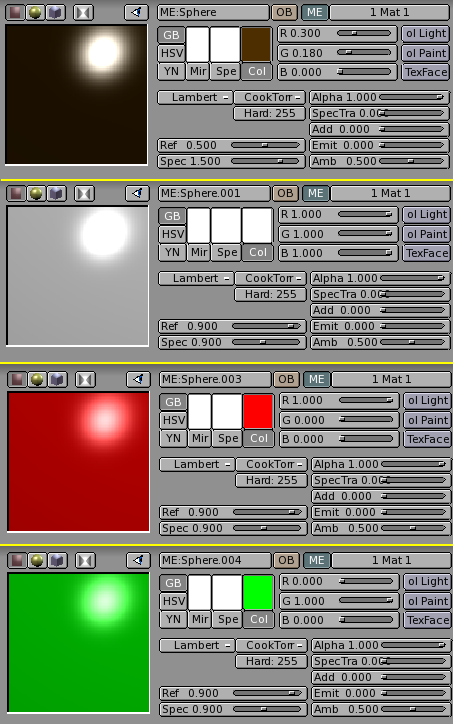Open CookTorr specular dropdown in Sphere.001 panel

point(271,278)
